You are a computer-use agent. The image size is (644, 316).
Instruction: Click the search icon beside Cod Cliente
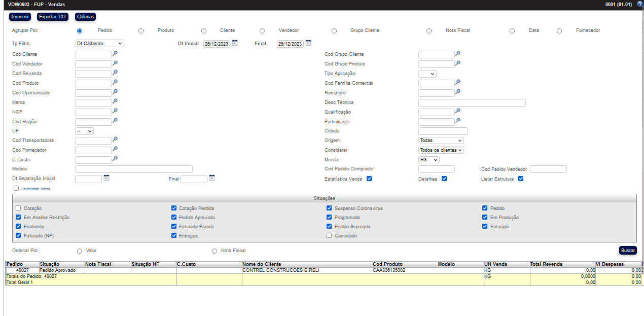point(115,53)
